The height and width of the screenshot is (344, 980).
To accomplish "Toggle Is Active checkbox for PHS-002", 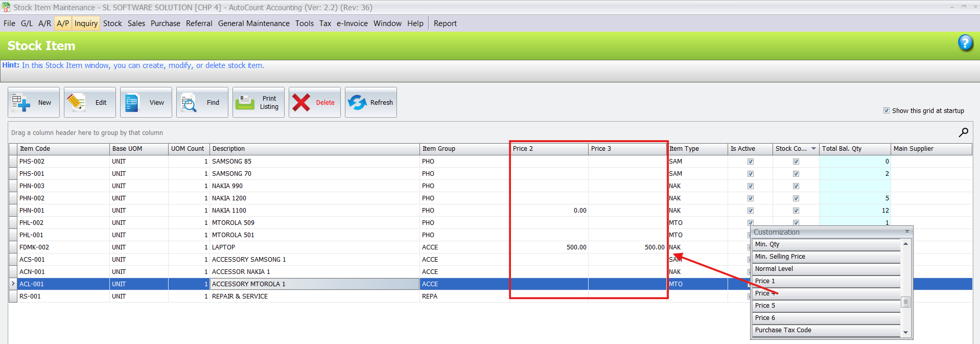I will (x=751, y=162).
